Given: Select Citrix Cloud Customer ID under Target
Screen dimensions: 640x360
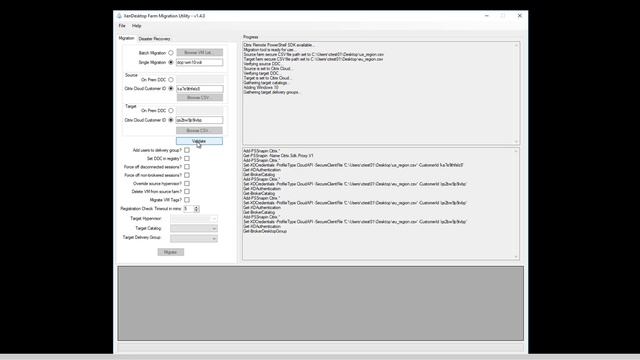Looking at the screenshot, I should [x=171, y=120].
